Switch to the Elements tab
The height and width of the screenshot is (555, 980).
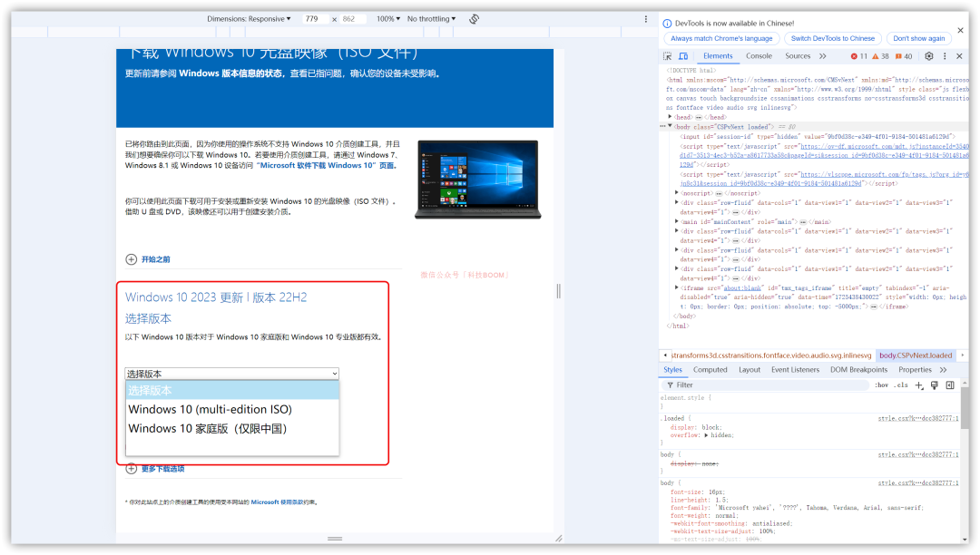718,56
